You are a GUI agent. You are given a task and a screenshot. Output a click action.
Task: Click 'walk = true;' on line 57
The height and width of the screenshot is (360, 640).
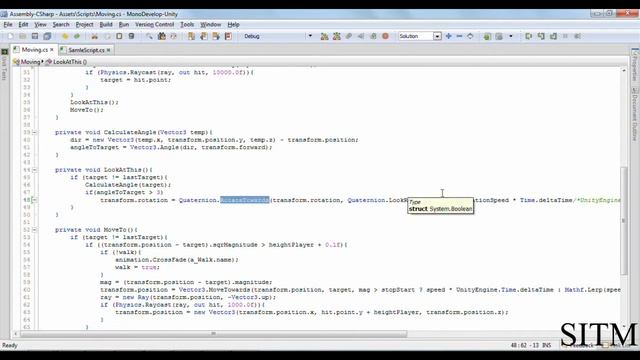pos(137,267)
